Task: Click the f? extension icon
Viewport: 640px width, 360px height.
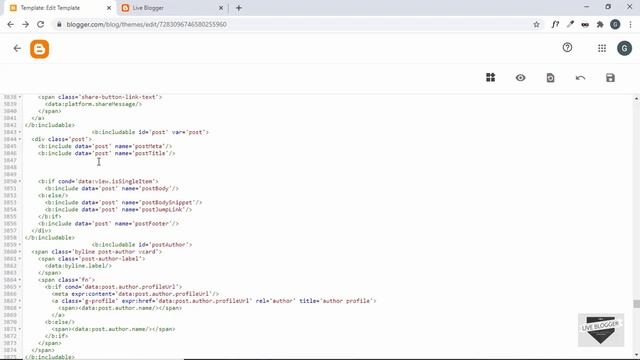Action: [x=555, y=24]
